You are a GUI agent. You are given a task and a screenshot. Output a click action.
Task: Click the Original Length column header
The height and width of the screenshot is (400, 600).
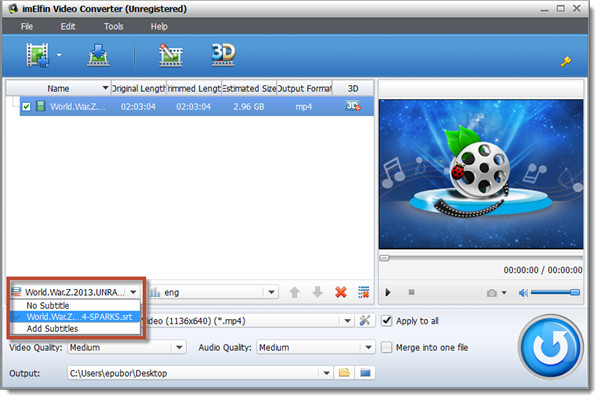[x=139, y=88]
